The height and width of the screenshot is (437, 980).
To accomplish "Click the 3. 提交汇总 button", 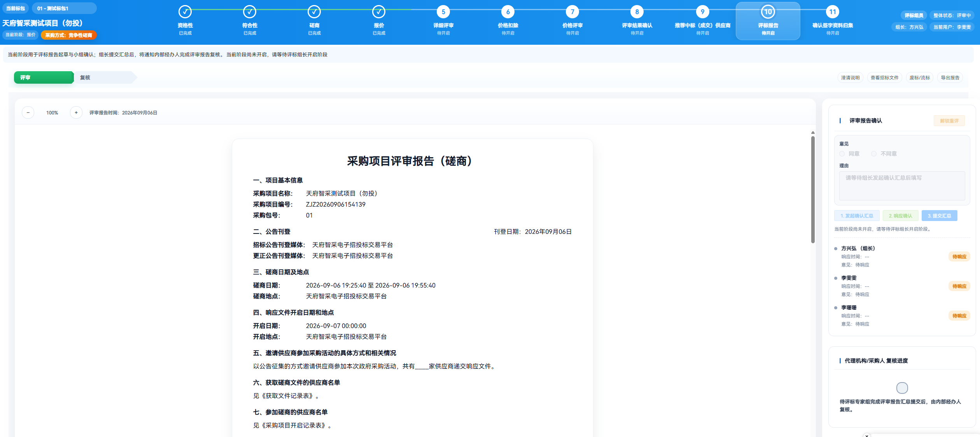I will tap(939, 216).
